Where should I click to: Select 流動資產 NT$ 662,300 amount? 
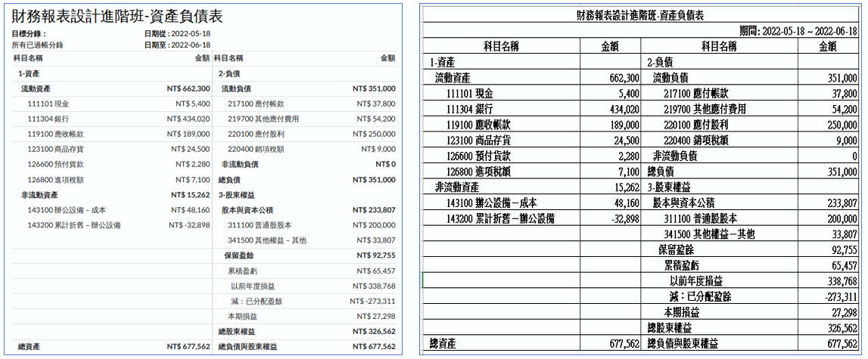[188, 88]
